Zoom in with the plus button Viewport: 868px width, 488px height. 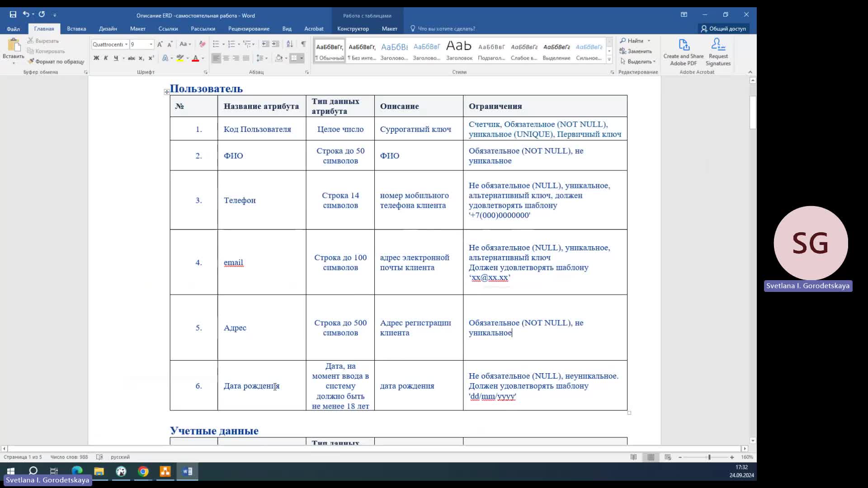click(732, 457)
